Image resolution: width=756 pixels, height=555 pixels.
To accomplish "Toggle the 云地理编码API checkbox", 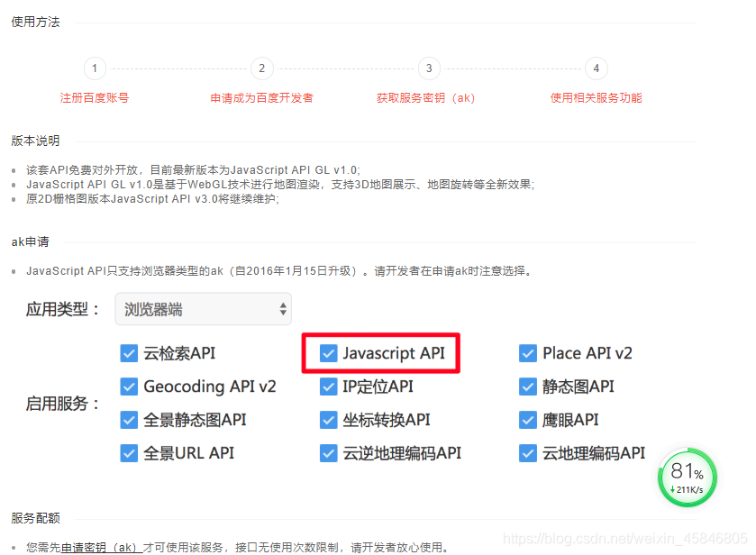I will pos(528,453).
